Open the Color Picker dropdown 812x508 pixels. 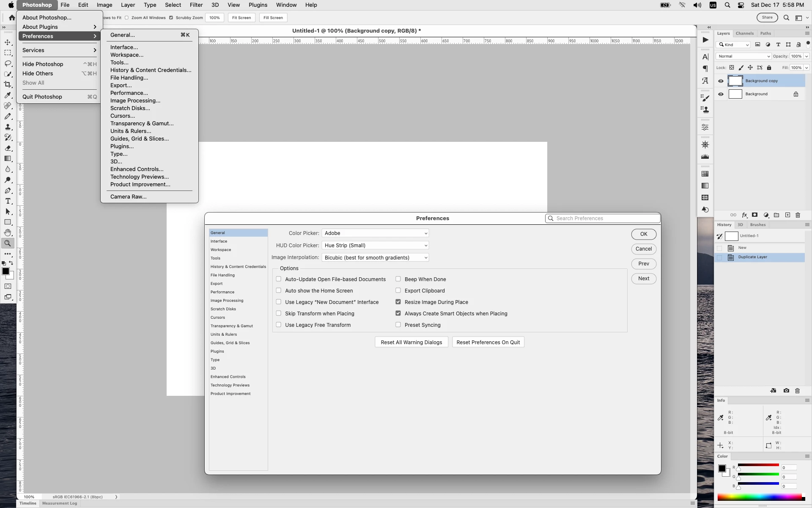375,233
